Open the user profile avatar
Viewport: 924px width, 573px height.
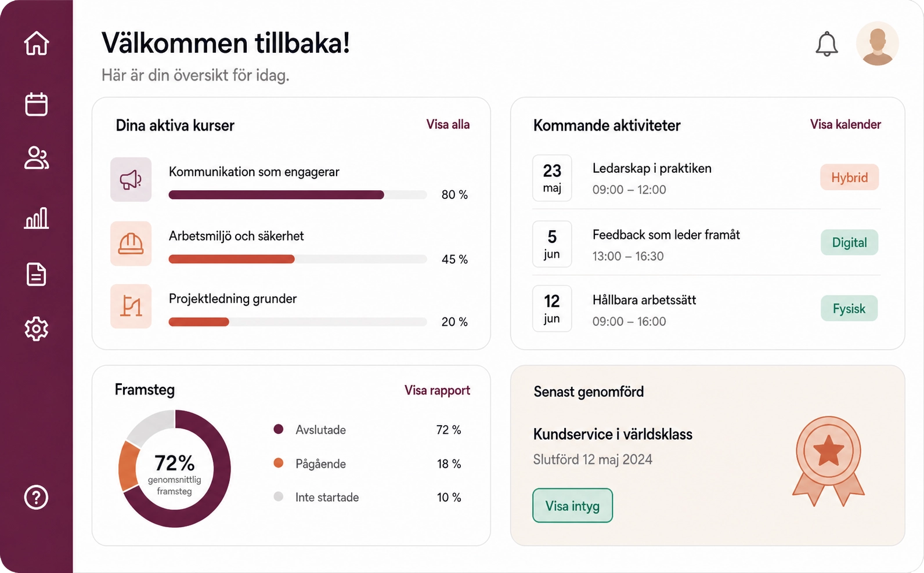pos(877,43)
